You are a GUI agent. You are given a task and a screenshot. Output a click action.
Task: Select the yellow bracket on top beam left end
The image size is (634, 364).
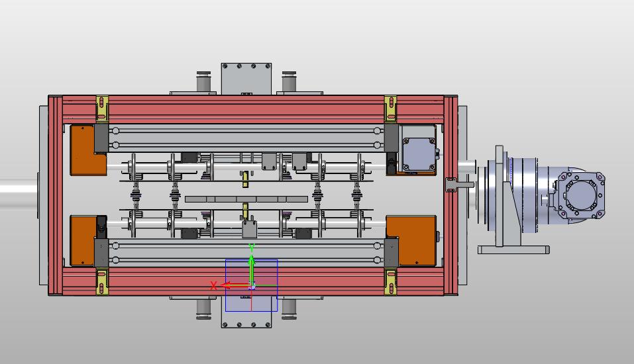(x=102, y=109)
